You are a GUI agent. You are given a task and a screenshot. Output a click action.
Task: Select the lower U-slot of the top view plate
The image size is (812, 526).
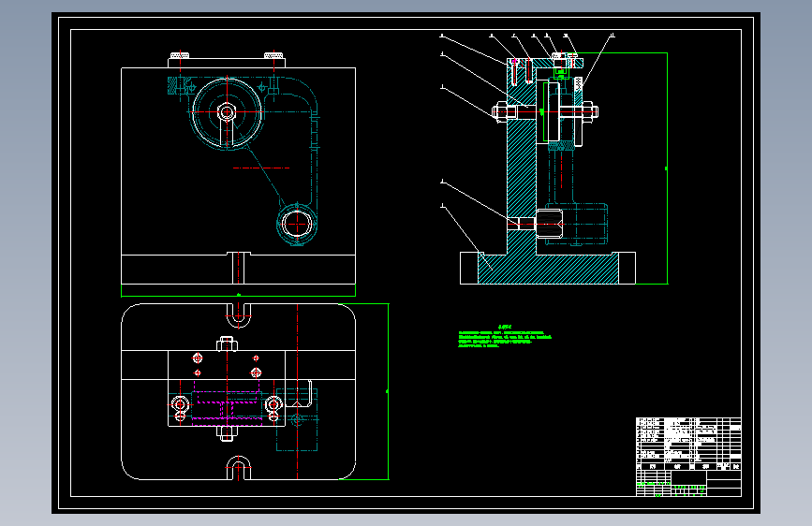239,467
